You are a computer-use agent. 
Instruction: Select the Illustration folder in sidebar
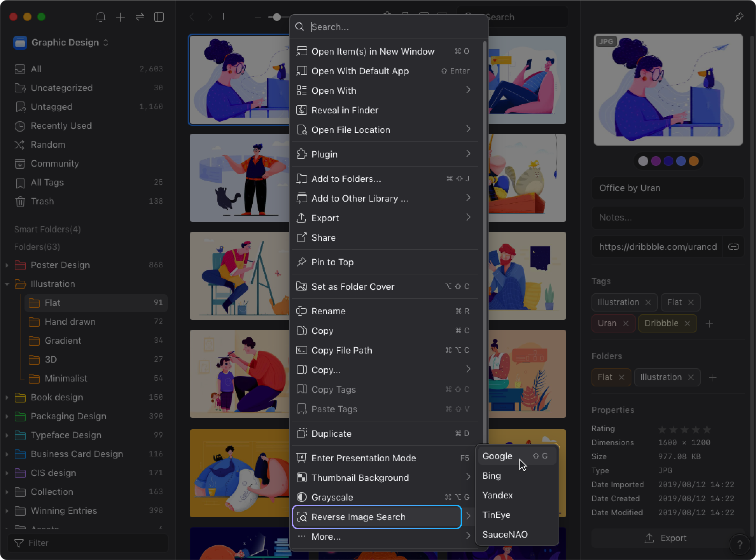pyautogui.click(x=52, y=284)
